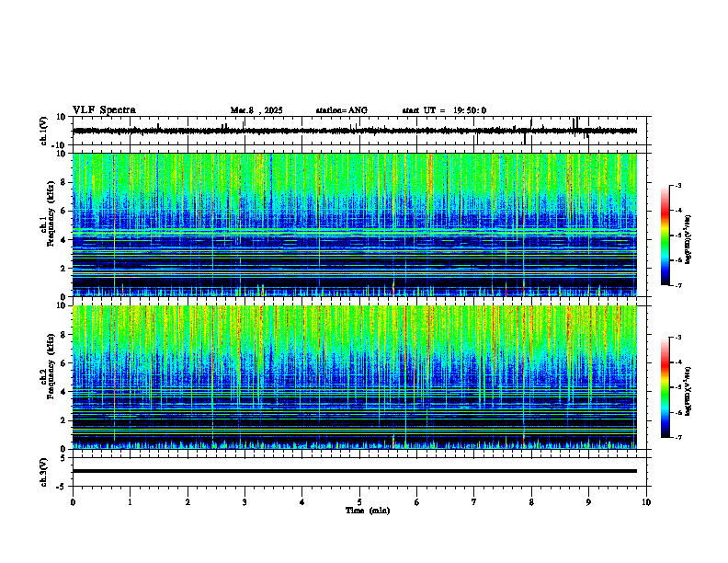Image resolution: width=728 pixels, height=563 pixels.
Task: Click inside the ch.1 spectrogram panel
Action: pyautogui.click(x=354, y=224)
